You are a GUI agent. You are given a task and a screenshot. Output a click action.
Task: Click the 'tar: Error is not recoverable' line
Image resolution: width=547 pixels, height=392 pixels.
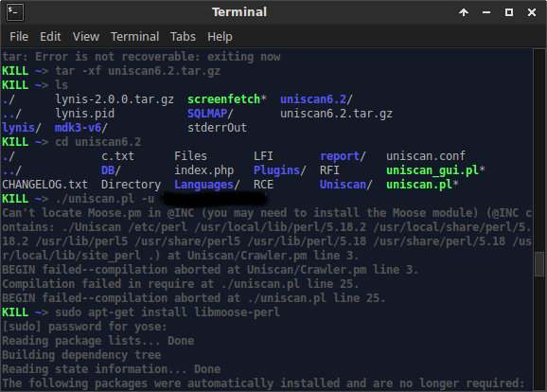click(141, 57)
